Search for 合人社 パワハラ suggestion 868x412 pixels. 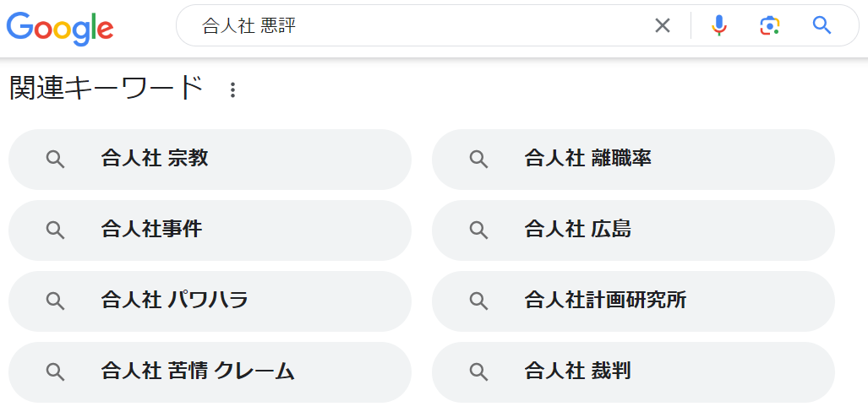coord(210,301)
